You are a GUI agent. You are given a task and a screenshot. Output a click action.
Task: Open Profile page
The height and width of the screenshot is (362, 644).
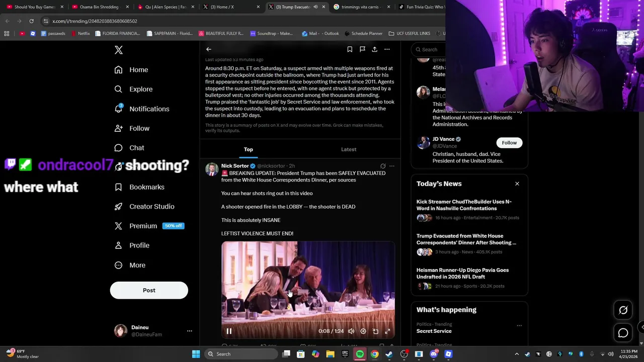point(132,245)
